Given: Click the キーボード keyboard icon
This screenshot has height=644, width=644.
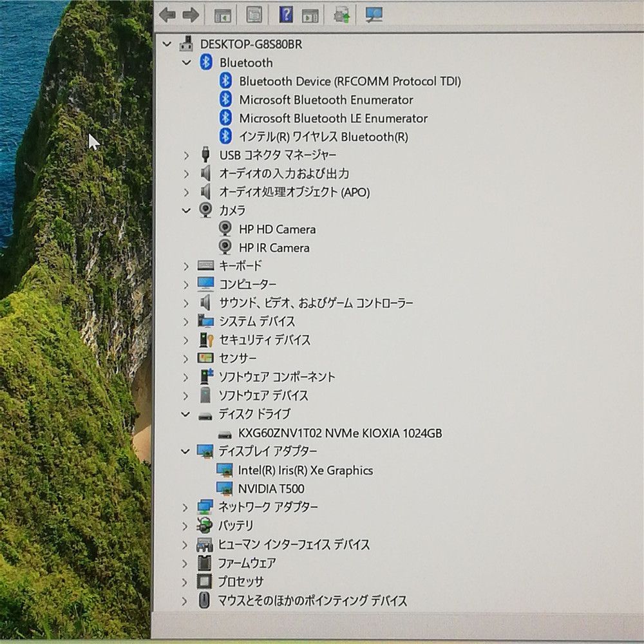Looking at the screenshot, I should [x=206, y=265].
